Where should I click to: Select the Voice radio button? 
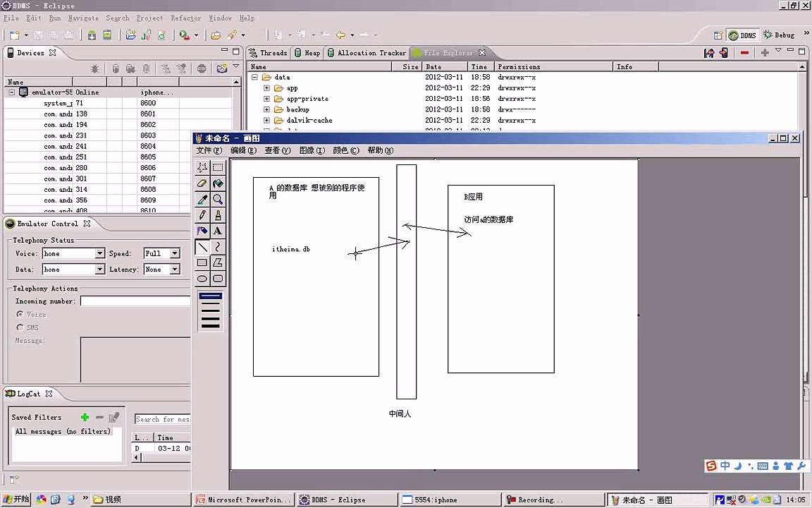[x=20, y=314]
